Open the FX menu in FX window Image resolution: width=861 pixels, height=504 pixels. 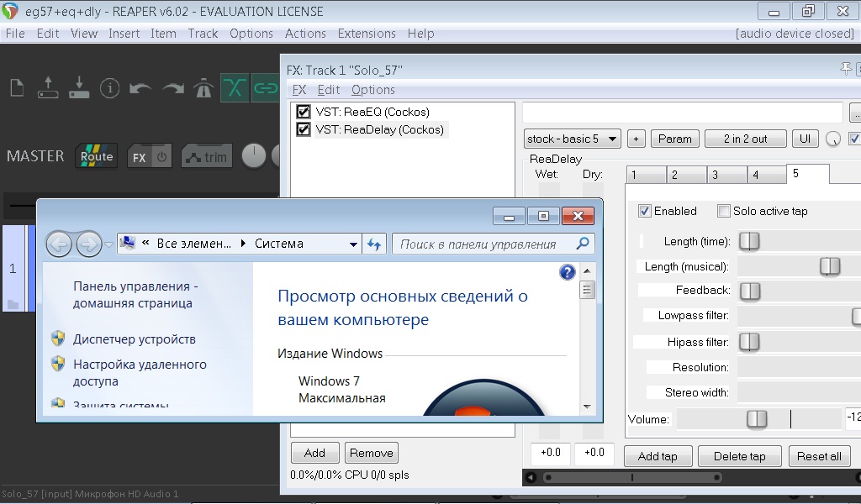coord(298,90)
